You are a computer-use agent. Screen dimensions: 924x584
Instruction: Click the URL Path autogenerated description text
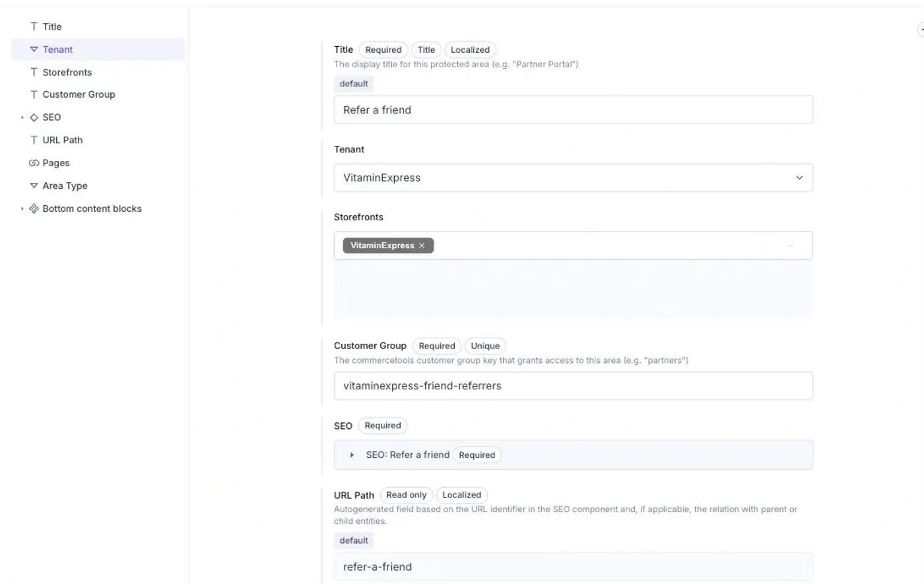click(566, 515)
